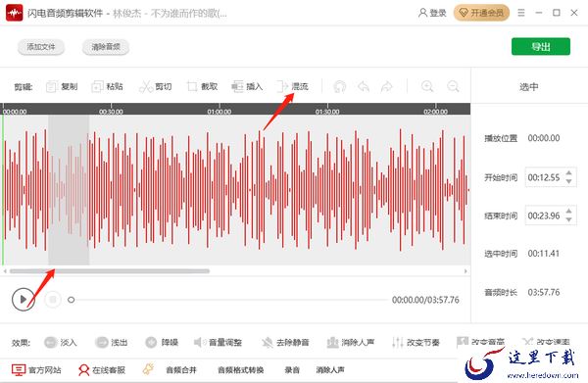Viewport: 588px width, 383px height.
Task: Play the audio with the play button
Action: (x=24, y=299)
